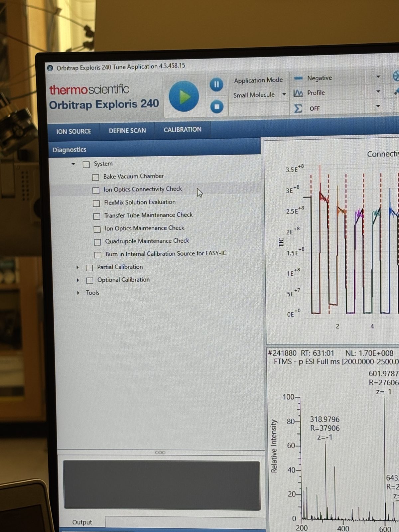This screenshot has height=532, width=399.
Task: Click the Negative polarity icon
Action: 298,78
